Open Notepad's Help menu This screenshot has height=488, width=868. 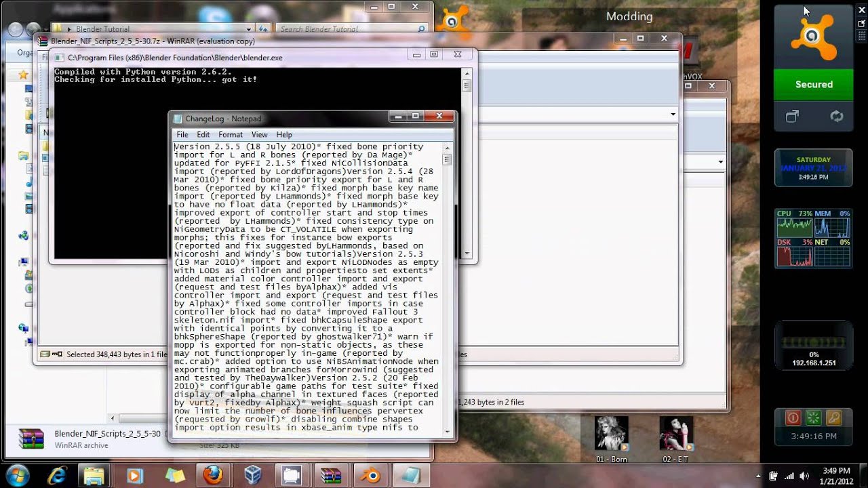(284, 135)
